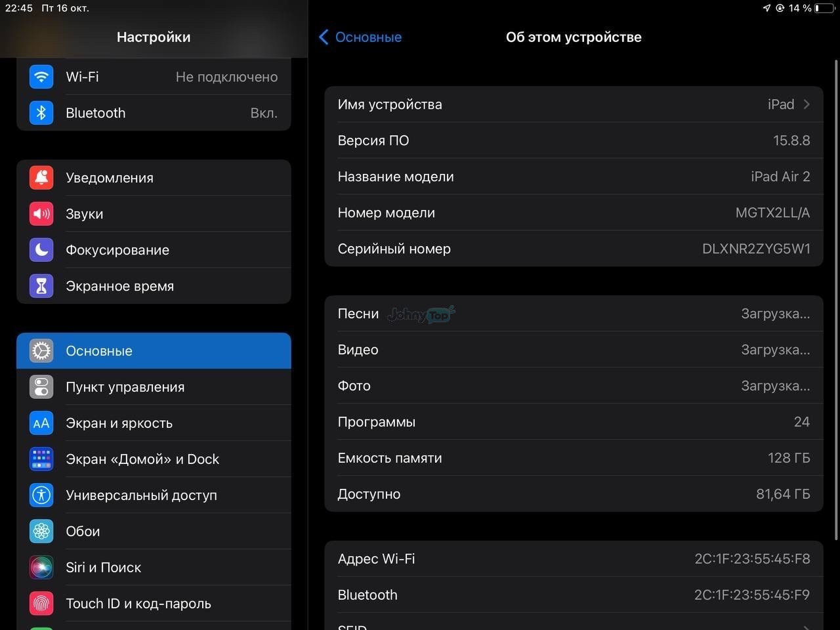This screenshot has height=630, width=840.
Task: Go back to Основные
Action: click(360, 37)
